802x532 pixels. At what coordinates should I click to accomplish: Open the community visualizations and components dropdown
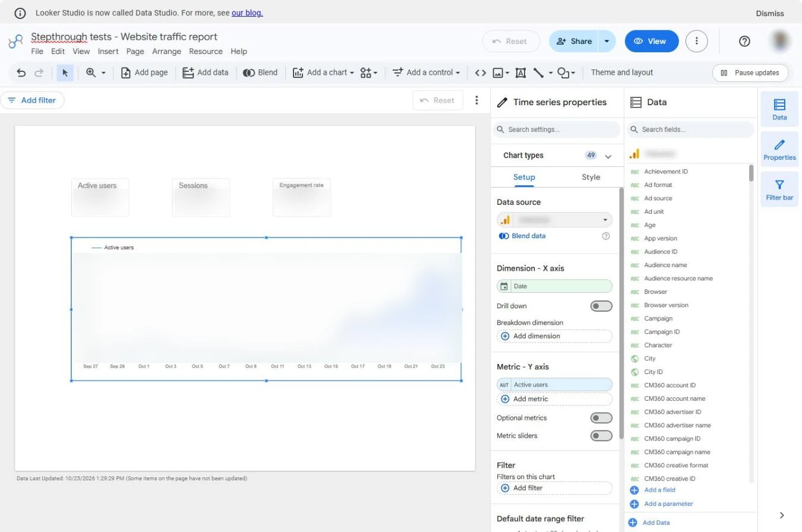tap(369, 72)
